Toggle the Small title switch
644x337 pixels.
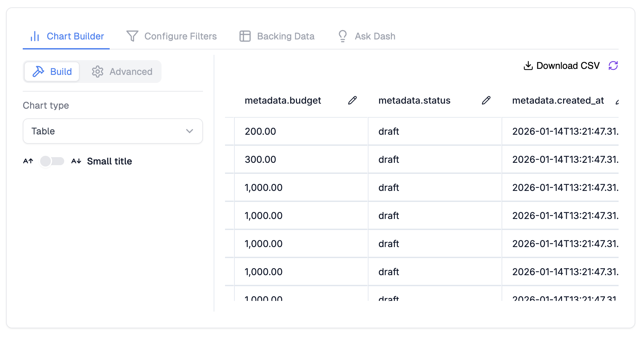point(52,161)
